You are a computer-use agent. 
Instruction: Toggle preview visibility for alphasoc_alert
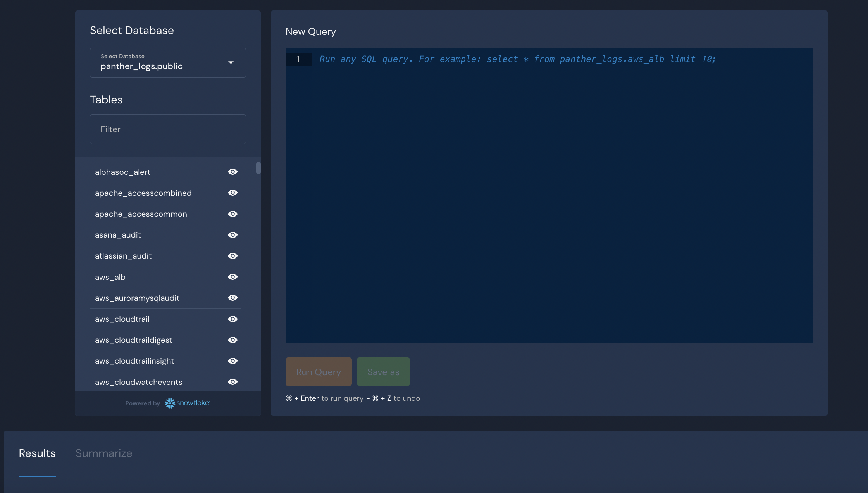[x=232, y=172]
